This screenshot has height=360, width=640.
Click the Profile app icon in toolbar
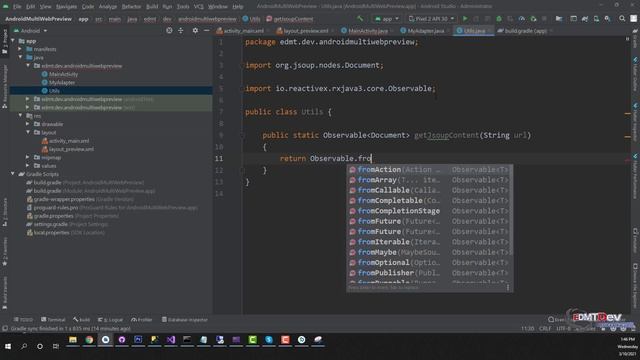tap(522, 19)
